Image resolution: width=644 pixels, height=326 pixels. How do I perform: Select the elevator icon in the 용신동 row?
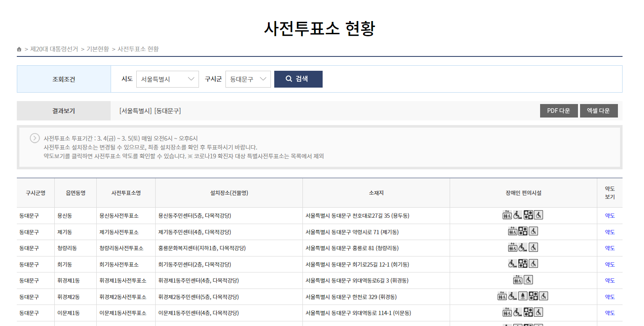506,215
